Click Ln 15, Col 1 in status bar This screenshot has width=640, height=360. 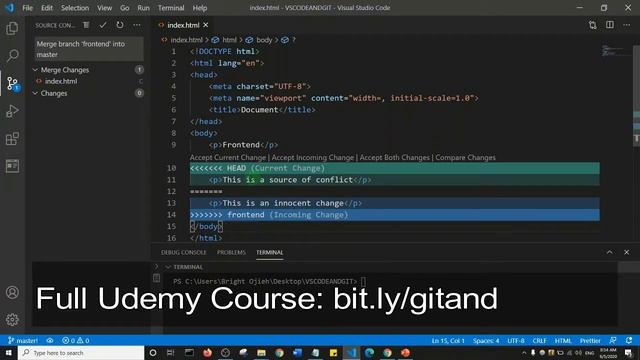448,340
